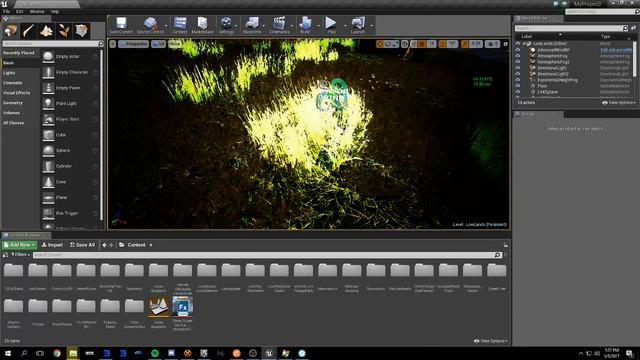Click the Point Light placement icon

pos(48,103)
